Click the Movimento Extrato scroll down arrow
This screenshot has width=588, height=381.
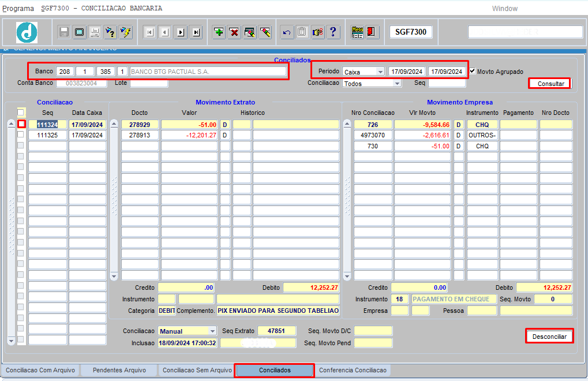114,277
